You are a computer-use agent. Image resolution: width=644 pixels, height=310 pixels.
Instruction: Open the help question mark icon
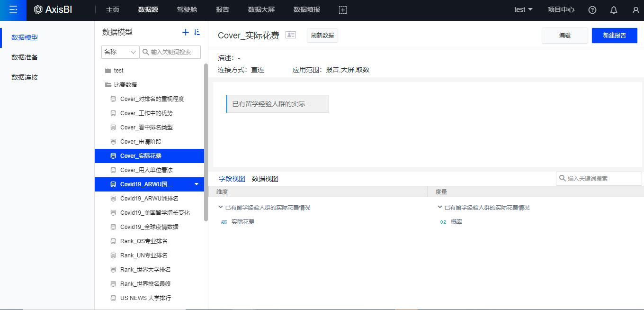point(592,10)
